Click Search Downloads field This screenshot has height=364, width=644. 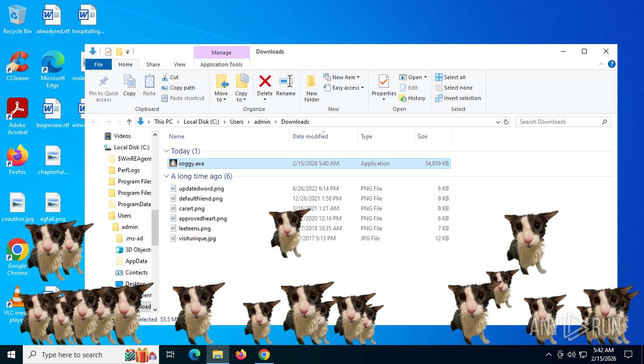pyautogui.click(x=563, y=122)
